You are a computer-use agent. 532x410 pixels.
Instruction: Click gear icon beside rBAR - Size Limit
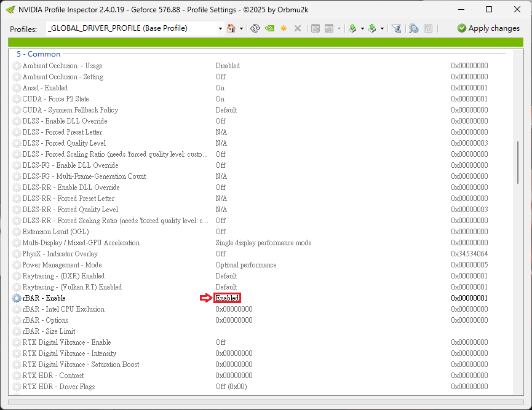[x=17, y=331]
